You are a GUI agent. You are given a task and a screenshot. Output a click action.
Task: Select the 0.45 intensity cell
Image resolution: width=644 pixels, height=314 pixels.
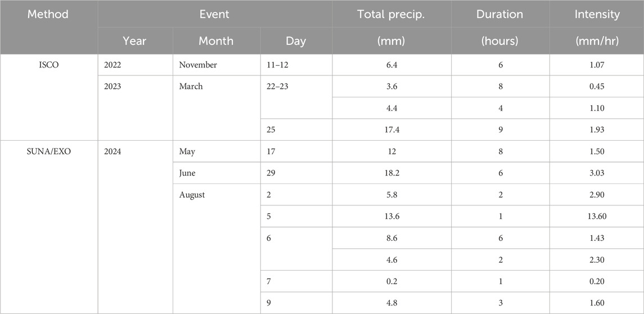click(x=596, y=87)
